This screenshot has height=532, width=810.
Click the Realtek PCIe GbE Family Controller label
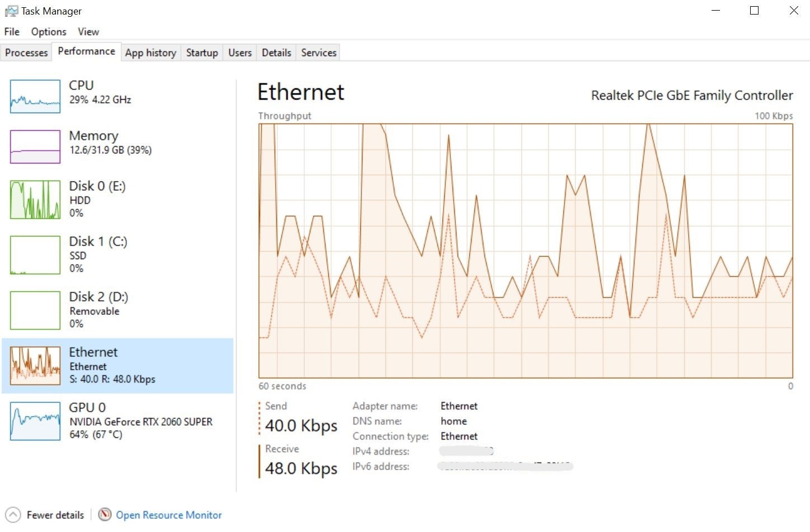pos(692,96)
